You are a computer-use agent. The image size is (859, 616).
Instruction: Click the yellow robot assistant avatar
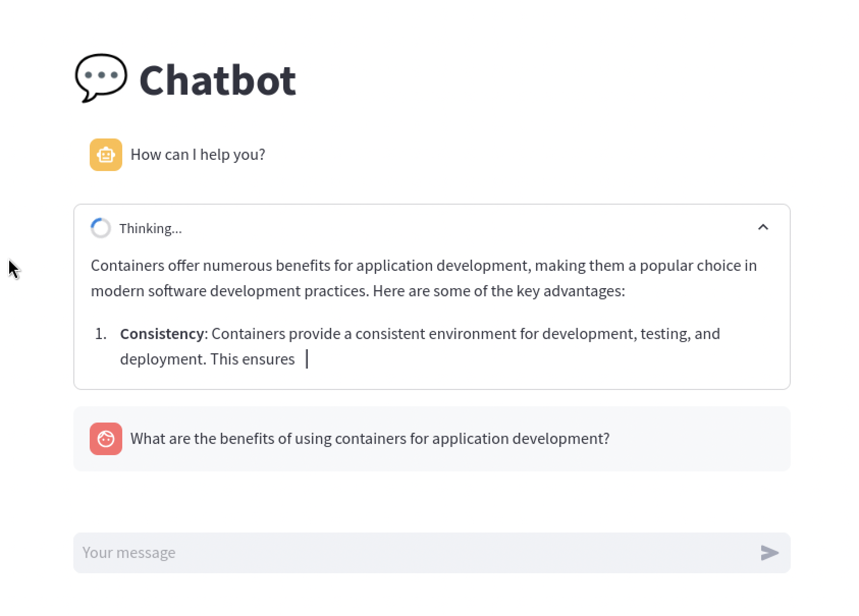[106, 155]
